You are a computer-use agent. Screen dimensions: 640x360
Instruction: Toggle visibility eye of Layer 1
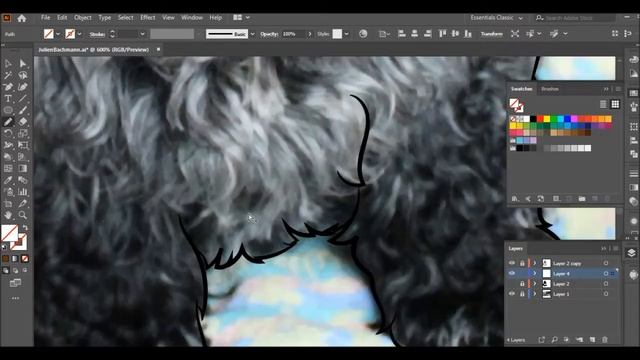point(512,294)
